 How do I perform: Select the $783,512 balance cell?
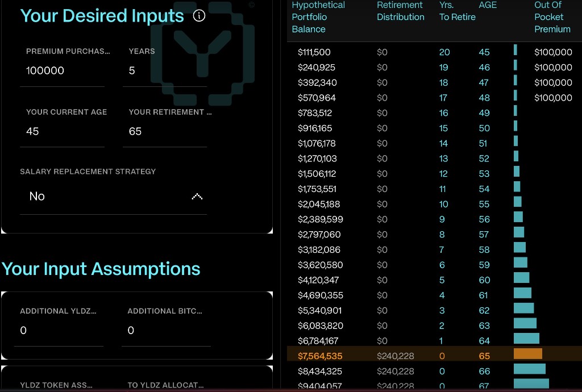tap(315, 113)
